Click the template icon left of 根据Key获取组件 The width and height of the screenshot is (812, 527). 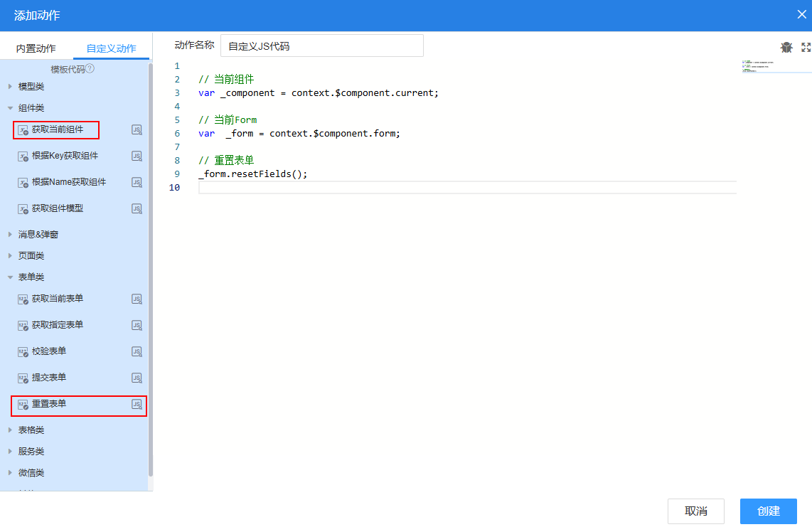tap(23, 156)
